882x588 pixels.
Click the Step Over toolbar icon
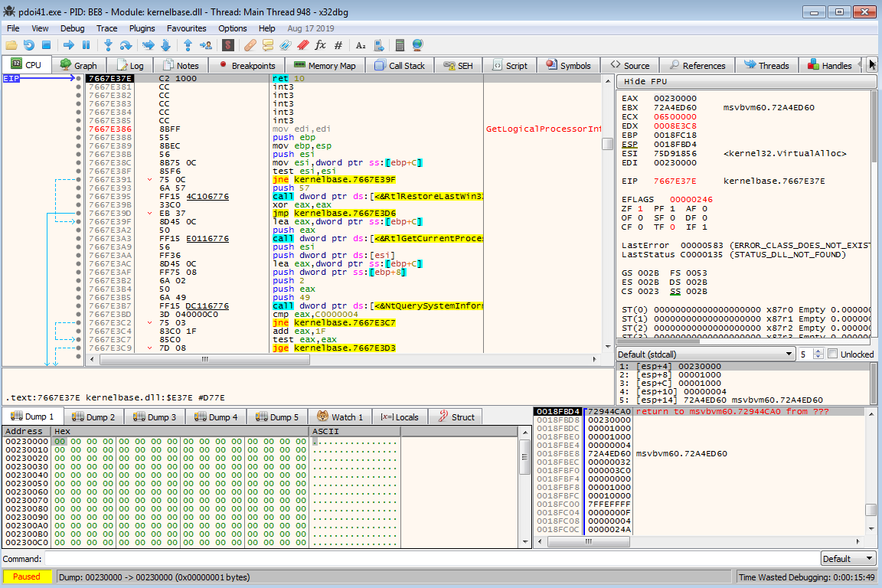(x=126, y=45)
